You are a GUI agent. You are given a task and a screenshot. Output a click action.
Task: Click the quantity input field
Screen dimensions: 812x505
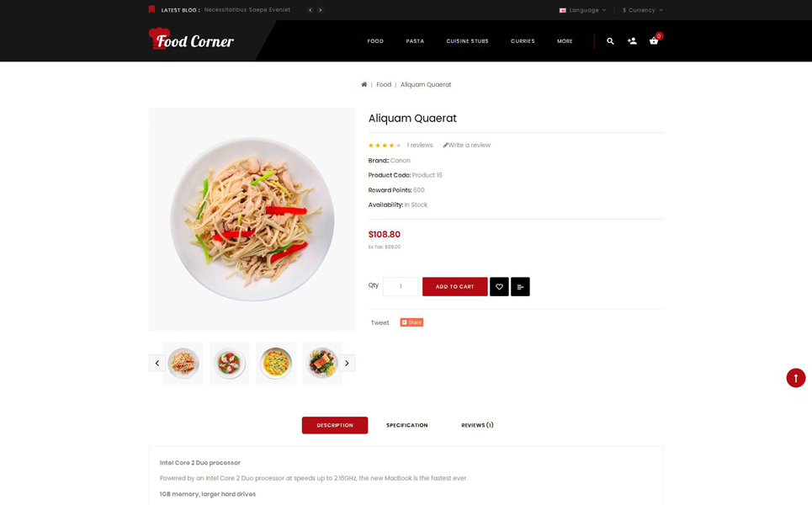[x=401, y=286]
